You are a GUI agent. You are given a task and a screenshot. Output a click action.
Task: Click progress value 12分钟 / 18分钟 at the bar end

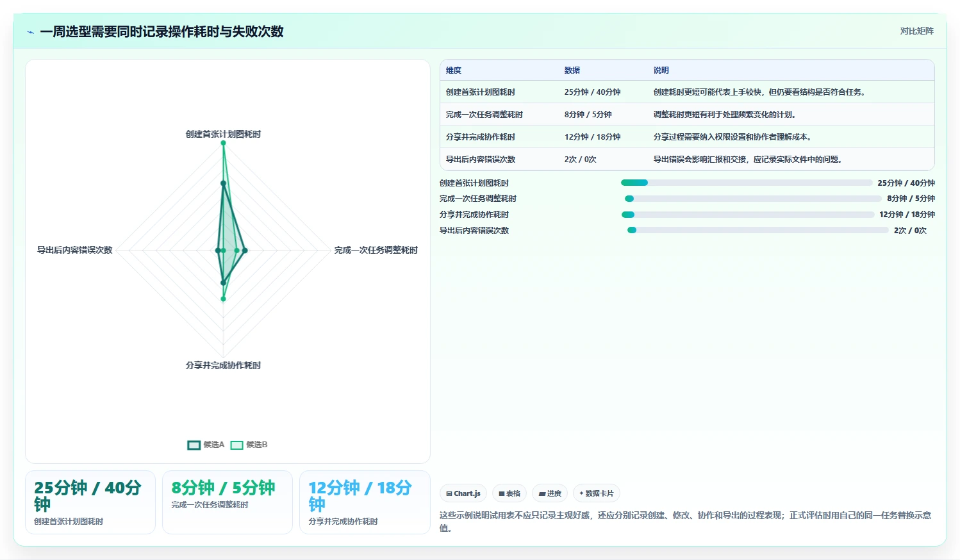pyautogui.click(x=907, y=215)
